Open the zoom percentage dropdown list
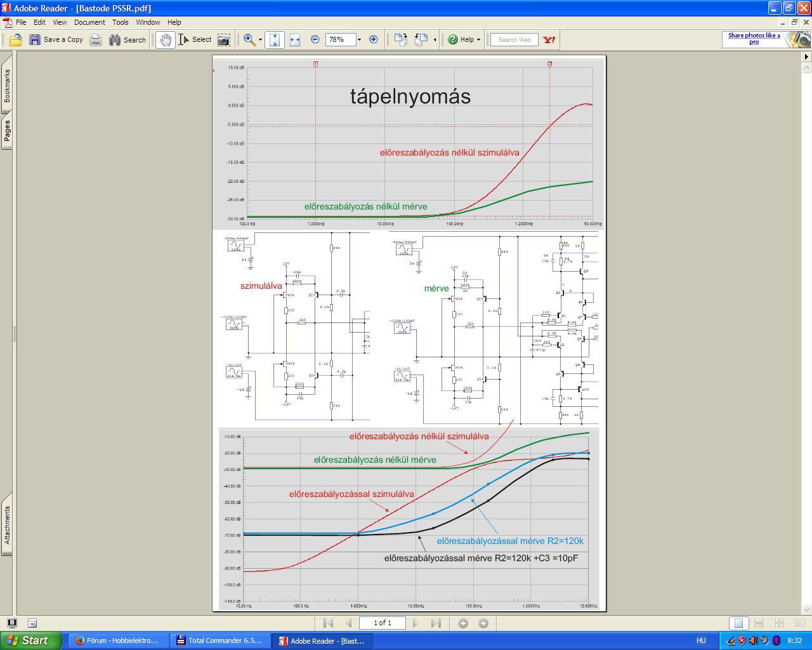 coord(359,39)
